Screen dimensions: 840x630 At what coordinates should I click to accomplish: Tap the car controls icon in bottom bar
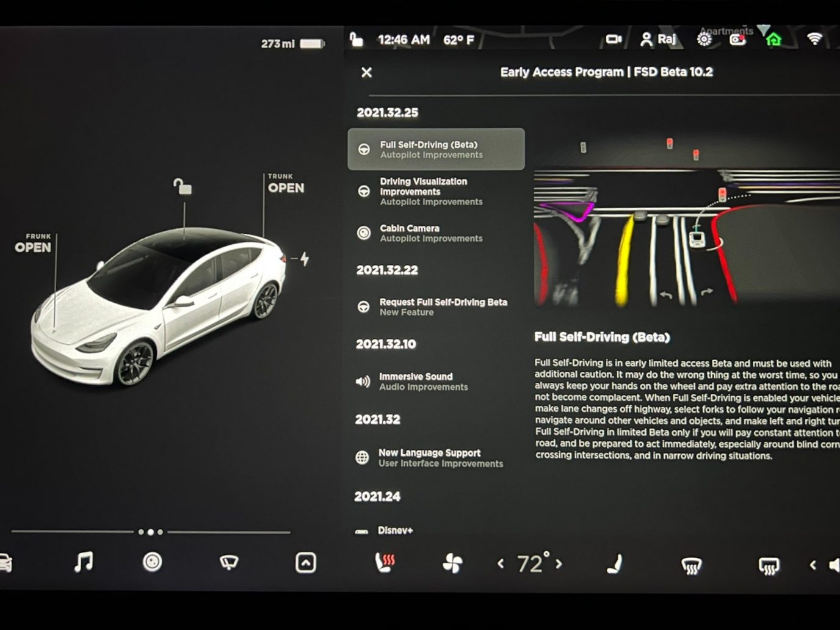tap(5, 562)
